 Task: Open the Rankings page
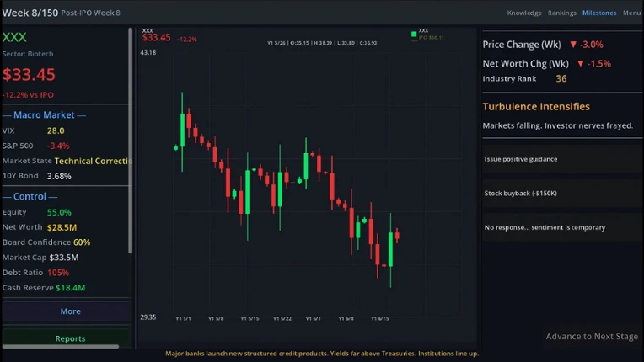click(562, 13)
